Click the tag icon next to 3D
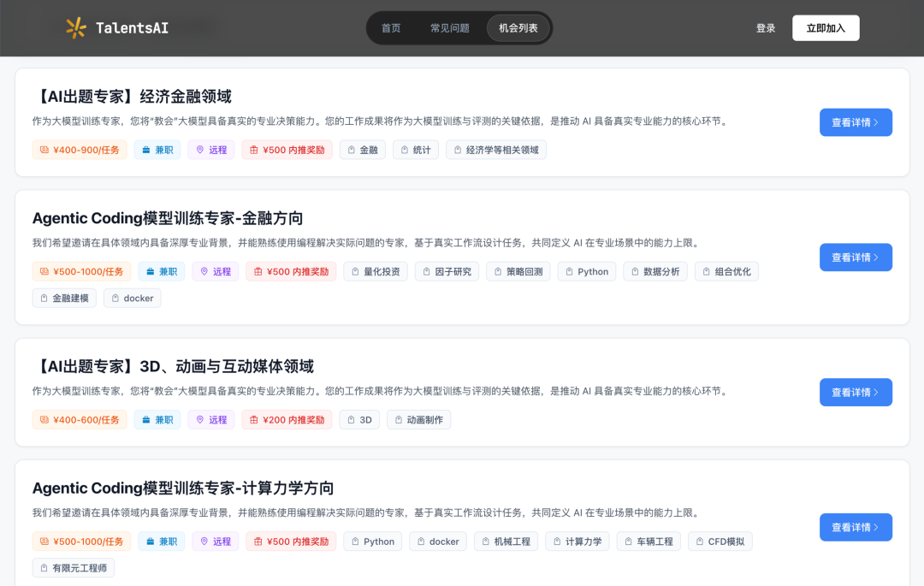The width and height of the screenshot is (924, 586). [352, 419]
